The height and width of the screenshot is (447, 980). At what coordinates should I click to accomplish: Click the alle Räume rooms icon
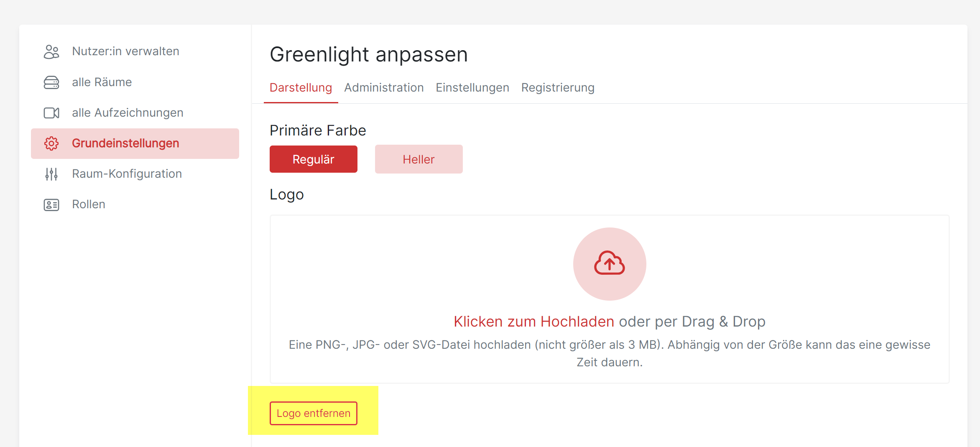tap(51, 82)
